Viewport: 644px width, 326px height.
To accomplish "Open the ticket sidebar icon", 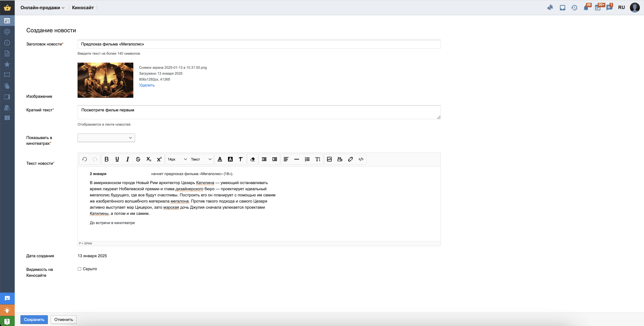I will coord(7,118).
